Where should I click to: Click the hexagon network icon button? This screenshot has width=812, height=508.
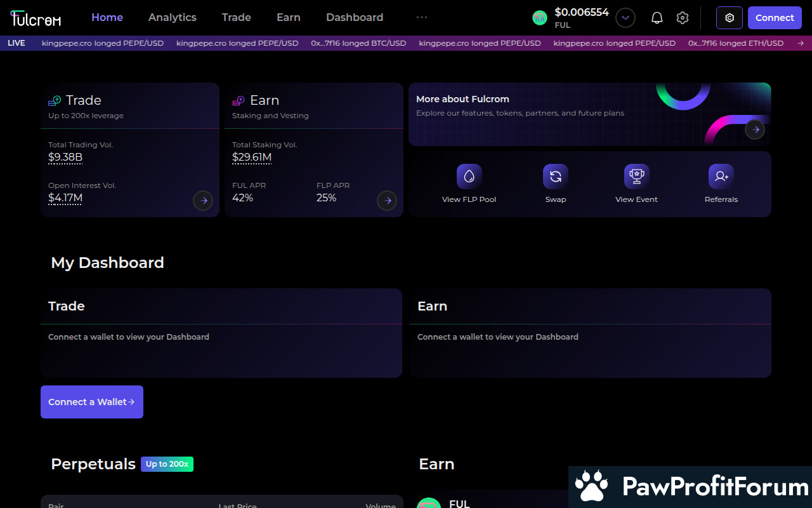729,18
